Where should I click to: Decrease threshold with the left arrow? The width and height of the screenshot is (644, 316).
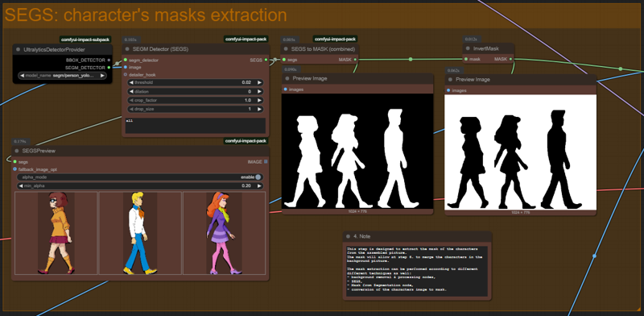point(131,82)
